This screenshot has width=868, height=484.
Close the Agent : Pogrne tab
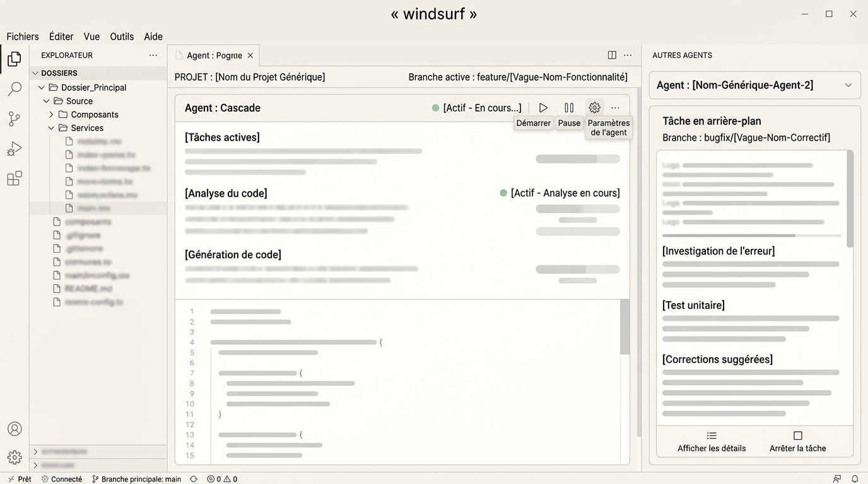(x=250, y=55)
